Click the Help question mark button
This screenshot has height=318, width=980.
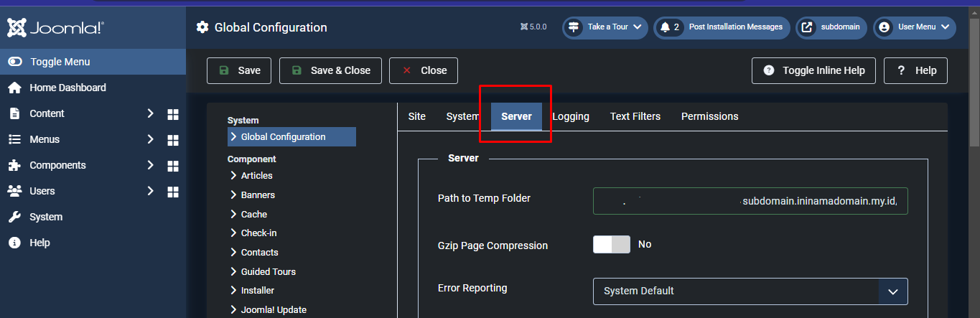click(915, 70)
